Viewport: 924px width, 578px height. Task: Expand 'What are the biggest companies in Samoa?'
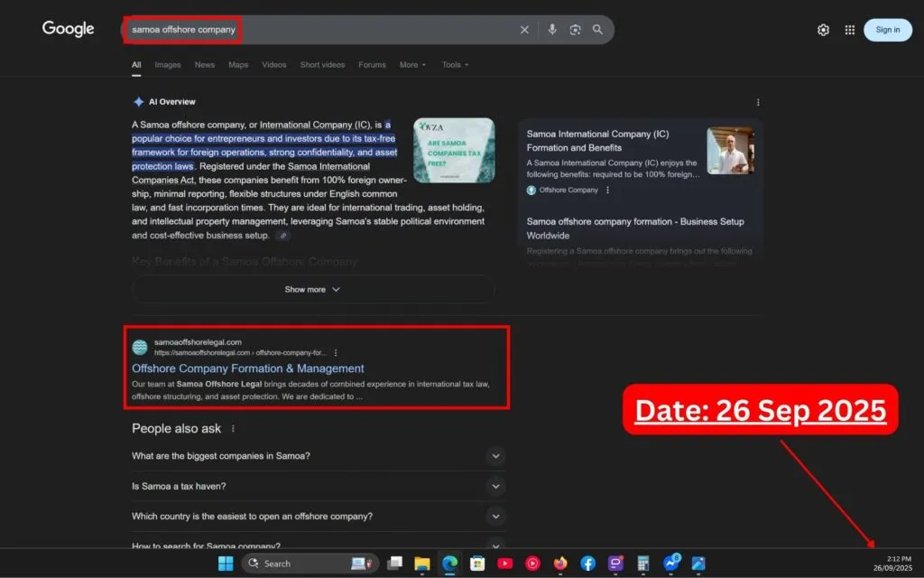495,456
